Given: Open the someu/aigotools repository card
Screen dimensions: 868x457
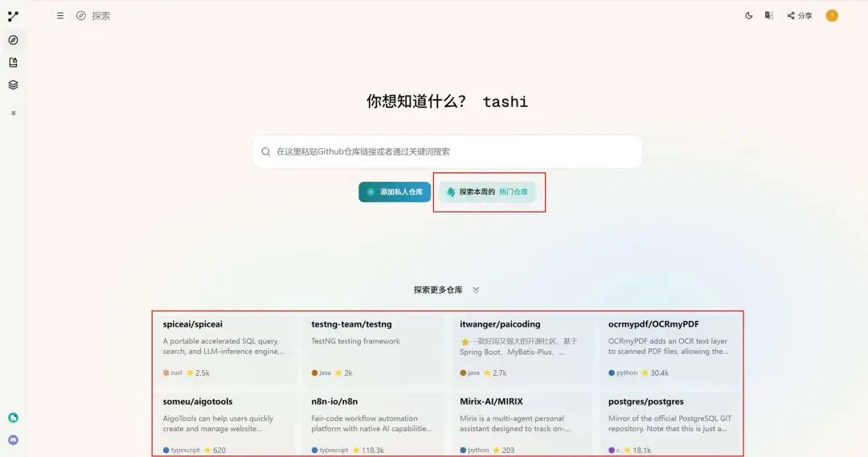Looking at the screenshot, I should [x=225, y=424].
